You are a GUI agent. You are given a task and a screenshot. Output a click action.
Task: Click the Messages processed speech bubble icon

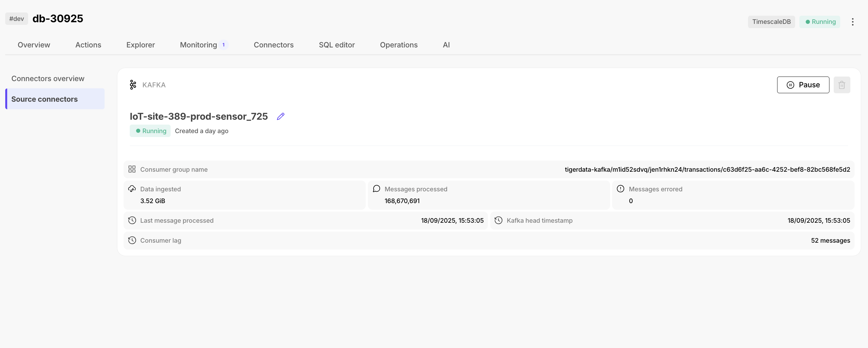pos(376,189)
